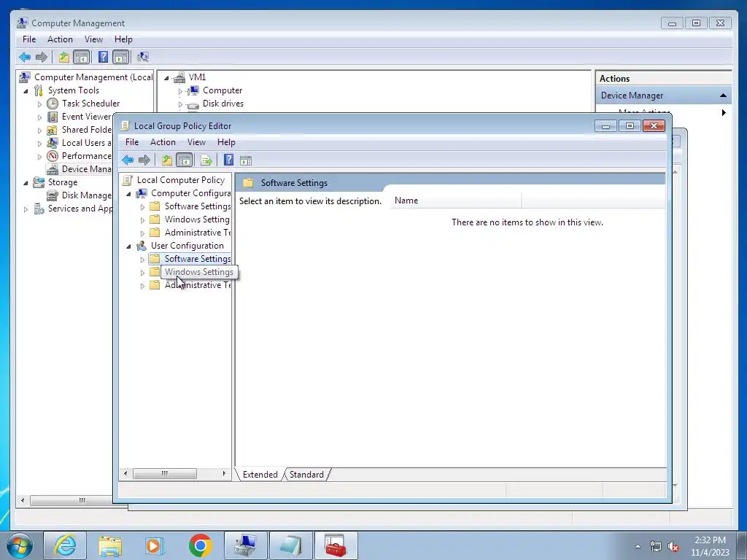Select Local Computer Policy root node

(x=181, y=180)
